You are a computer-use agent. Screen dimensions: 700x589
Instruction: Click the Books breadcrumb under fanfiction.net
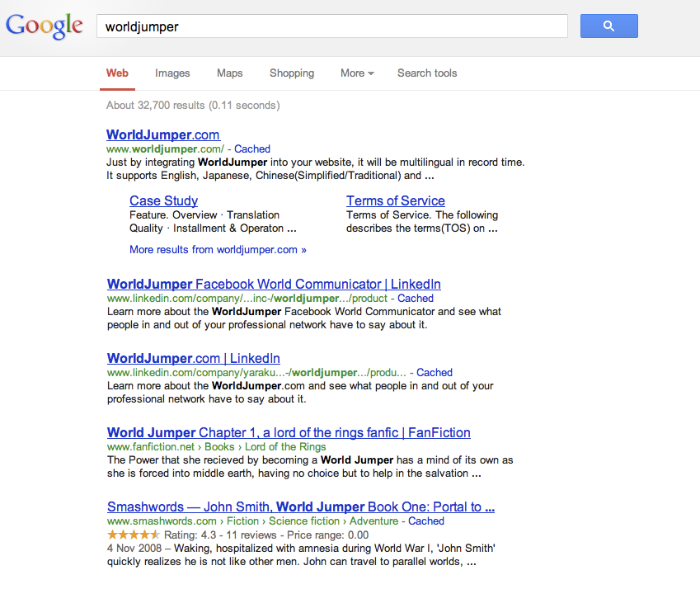(x=219, y=446)
